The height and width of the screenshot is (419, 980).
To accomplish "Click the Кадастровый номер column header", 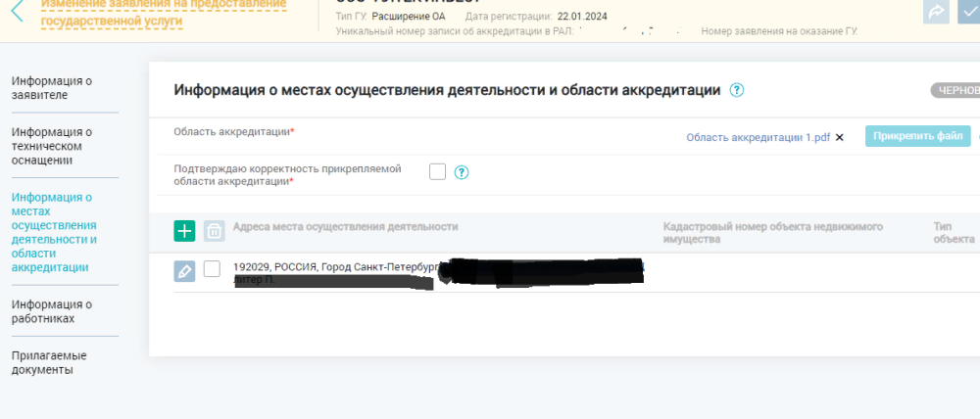I will tap(772, 232).
